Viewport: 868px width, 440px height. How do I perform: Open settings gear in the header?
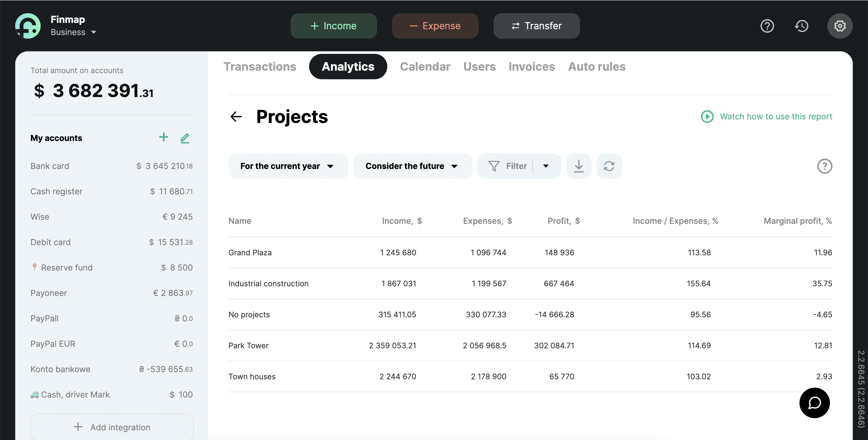coord(839,26)
